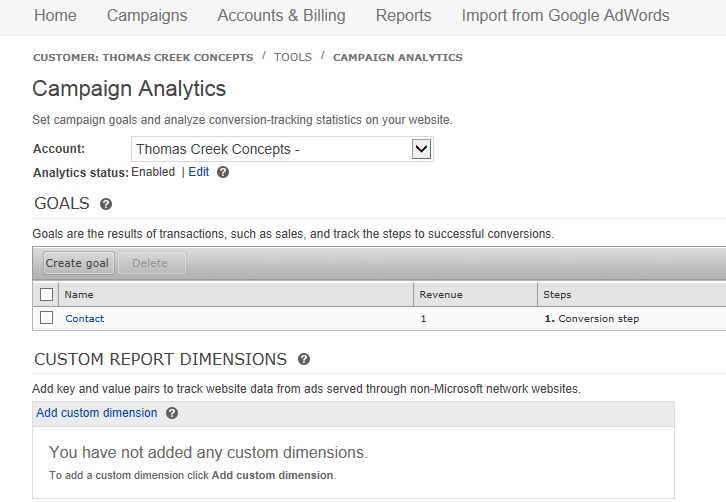Screen dimensions: 726x502
Task: Switch to the Reports menu
Action: pos(403,15)
